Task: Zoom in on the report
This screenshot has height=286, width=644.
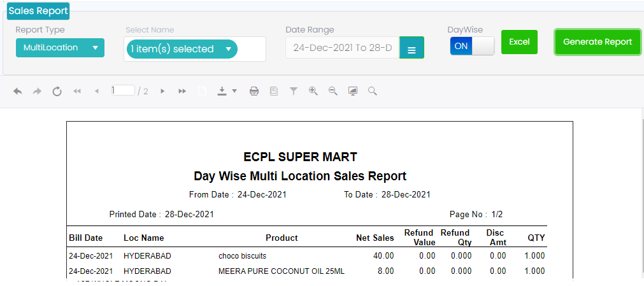Action: tap(313, 91)
